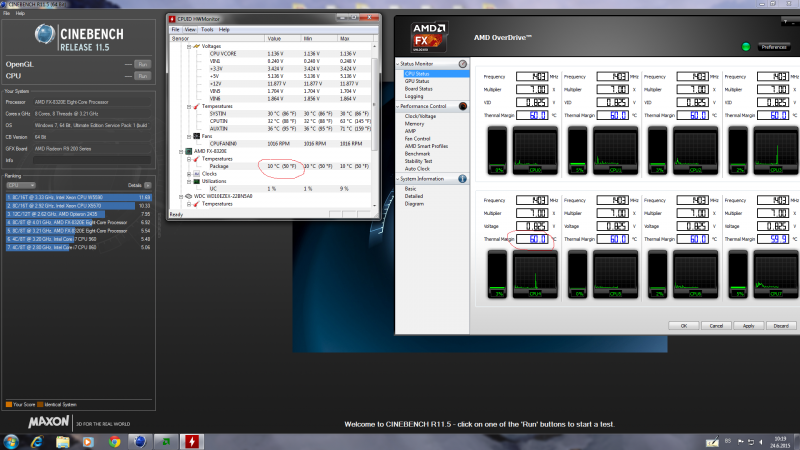Click the Voltages lightning icon in HWMonitor
Viewport: 800px width, 450px height.
pos(196,46)
